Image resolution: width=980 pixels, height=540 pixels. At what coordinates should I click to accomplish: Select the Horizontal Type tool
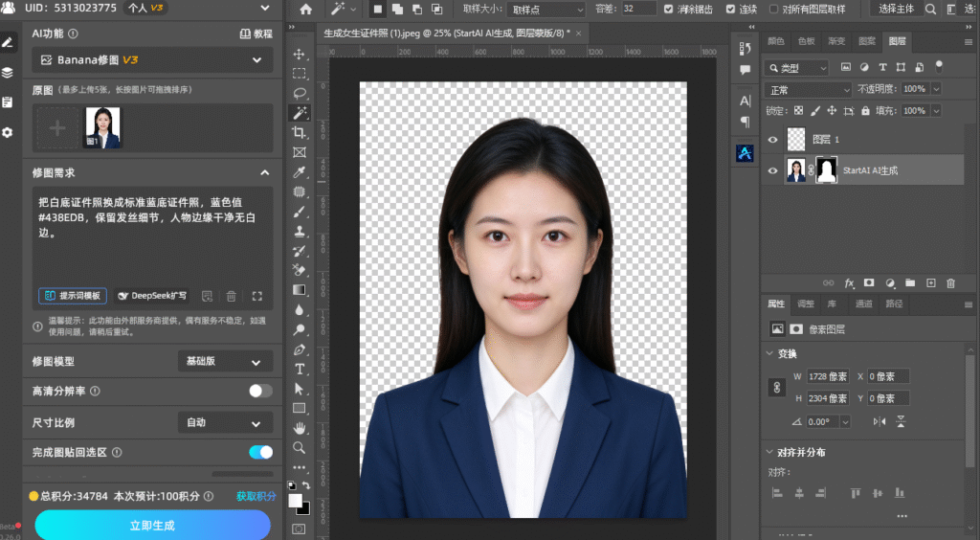click(300, 370)
